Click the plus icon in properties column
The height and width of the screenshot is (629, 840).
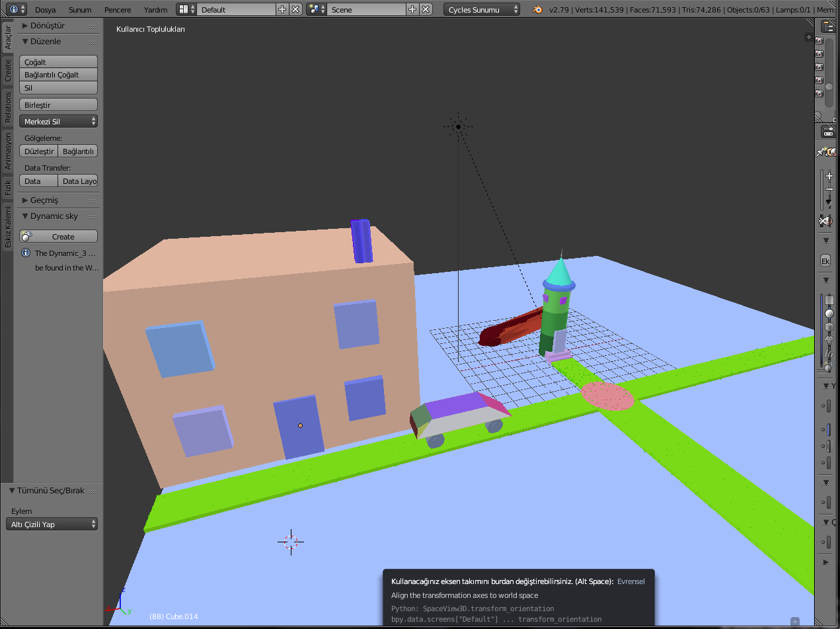829,176
